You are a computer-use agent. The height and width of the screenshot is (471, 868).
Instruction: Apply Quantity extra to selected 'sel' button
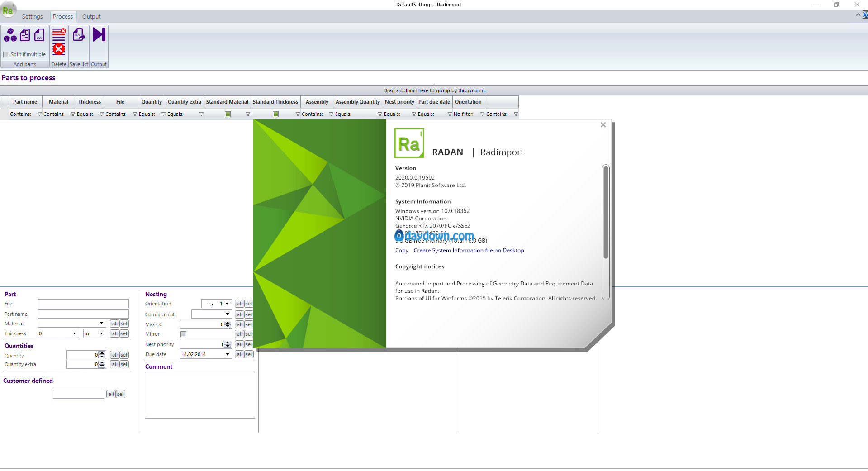pyautogui.click(x=124, y=364)
